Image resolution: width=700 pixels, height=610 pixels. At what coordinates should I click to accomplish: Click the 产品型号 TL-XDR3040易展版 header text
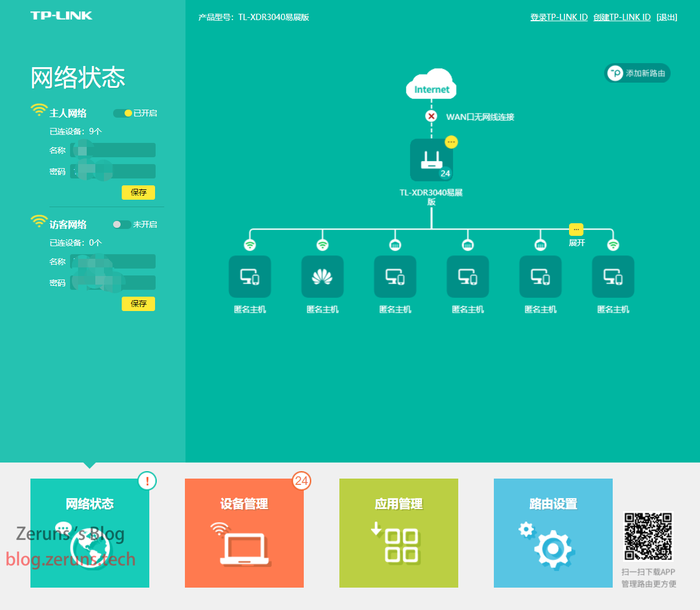click(254, 17)
